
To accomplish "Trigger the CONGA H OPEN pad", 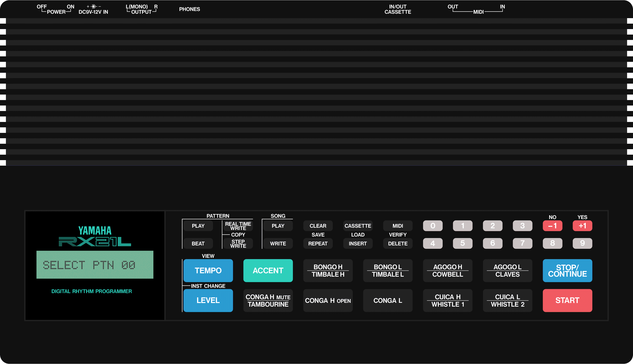I will click(328, 300).
